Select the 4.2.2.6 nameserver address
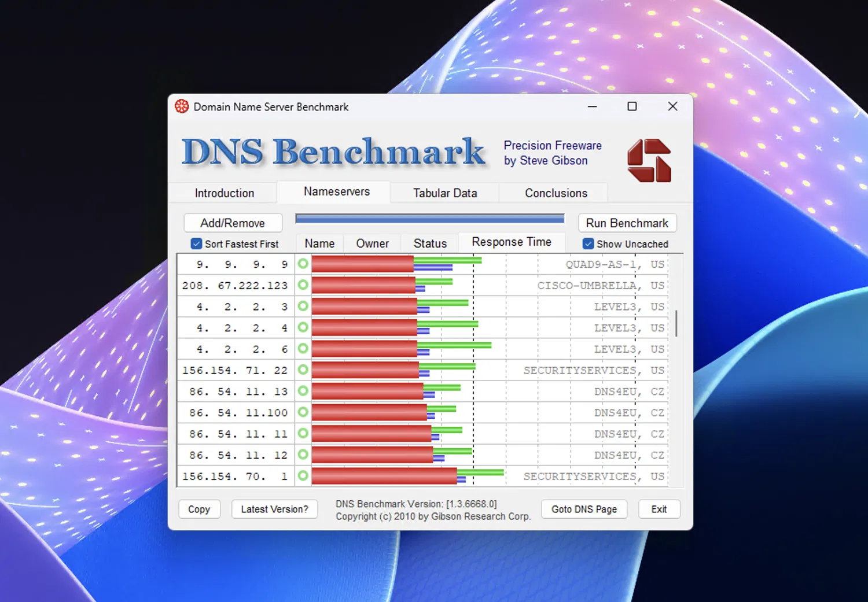Screen dimensions: 868x602 (x=242, y=349)
